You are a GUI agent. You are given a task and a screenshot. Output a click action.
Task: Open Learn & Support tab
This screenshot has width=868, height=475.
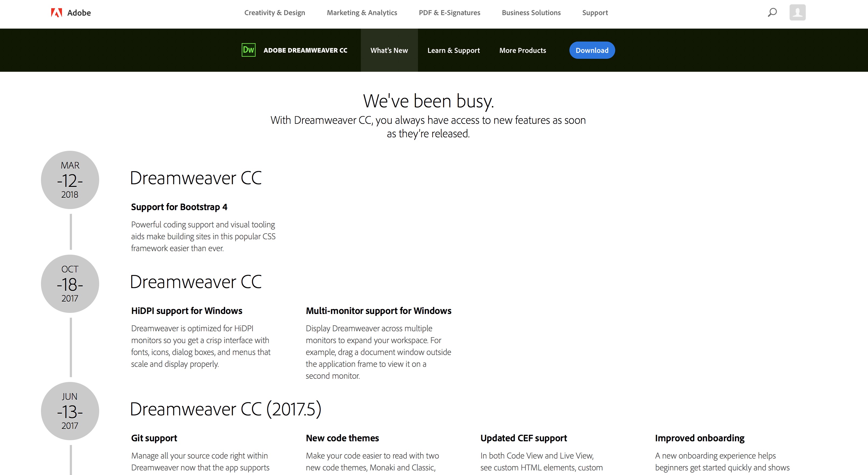pyautogui.click(x=454, y=50)
